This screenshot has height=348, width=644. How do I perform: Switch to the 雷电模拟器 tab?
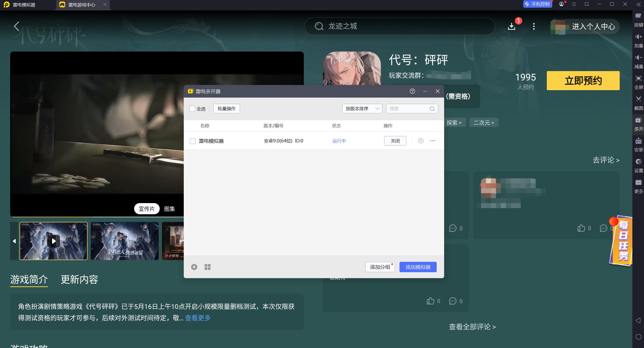[24, 5]
